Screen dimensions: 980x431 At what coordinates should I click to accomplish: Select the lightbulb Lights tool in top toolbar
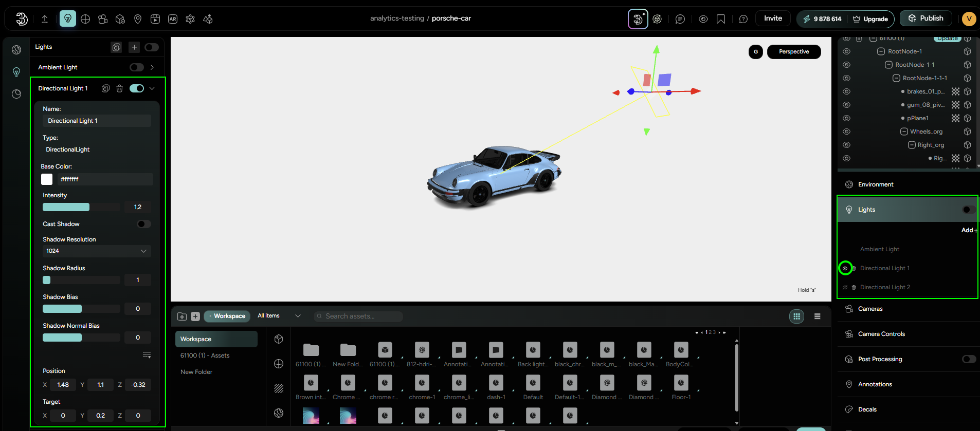[x=67, y=19]
